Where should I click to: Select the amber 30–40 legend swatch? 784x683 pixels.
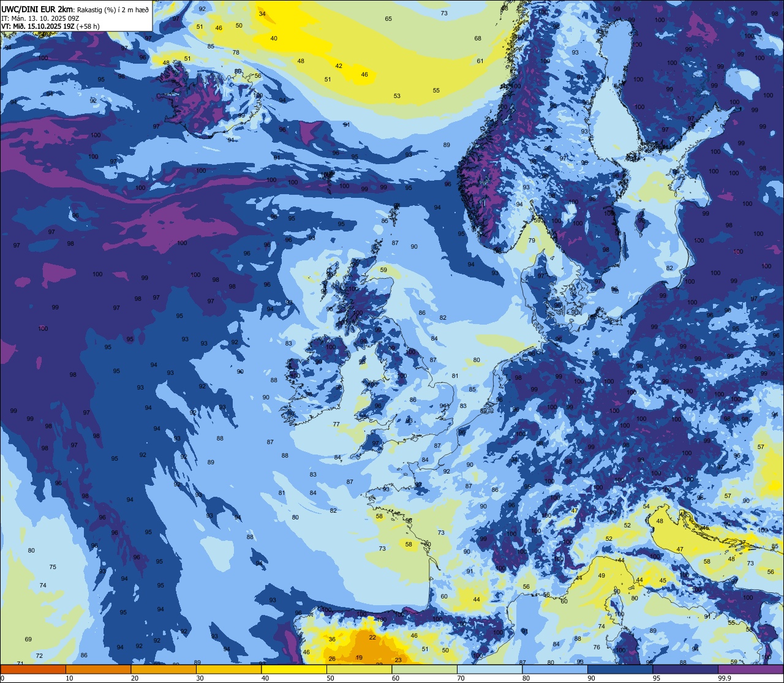tap(228, 669)
